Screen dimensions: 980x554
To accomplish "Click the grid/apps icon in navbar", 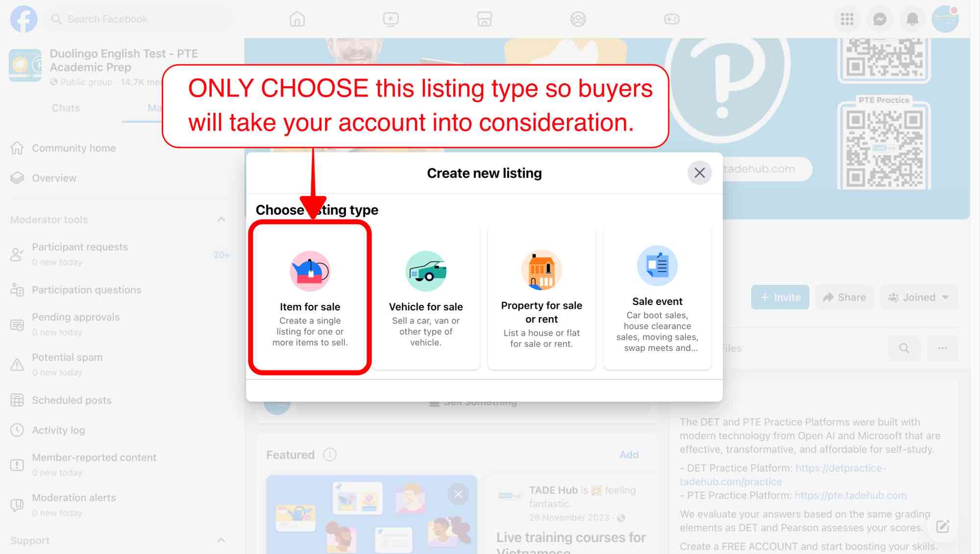I will click(x=847, y=18).
